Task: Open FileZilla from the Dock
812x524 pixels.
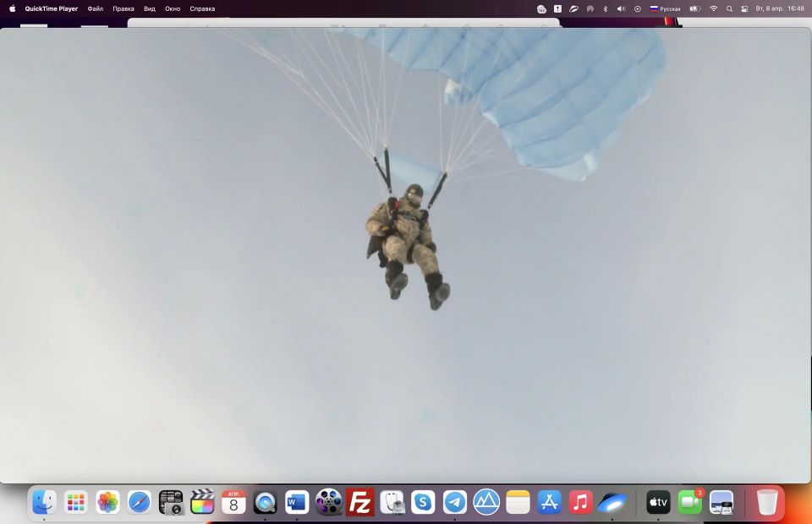Action: [360, 502]
